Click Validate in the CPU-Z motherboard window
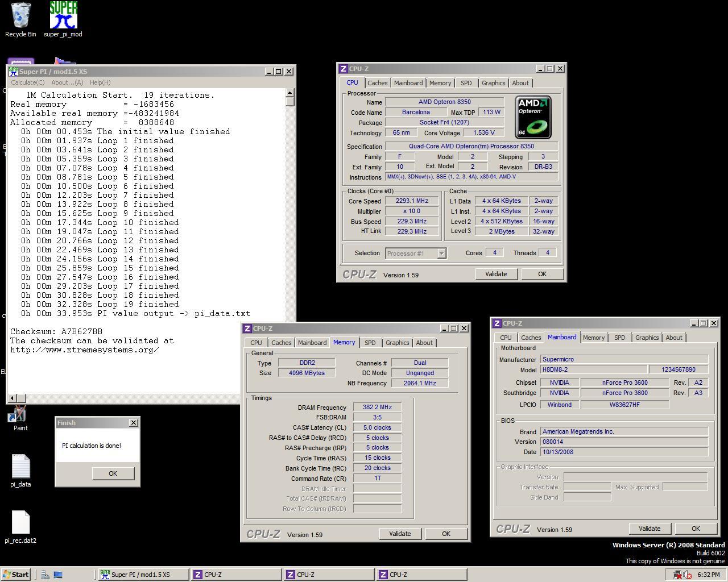 [650, 529]
